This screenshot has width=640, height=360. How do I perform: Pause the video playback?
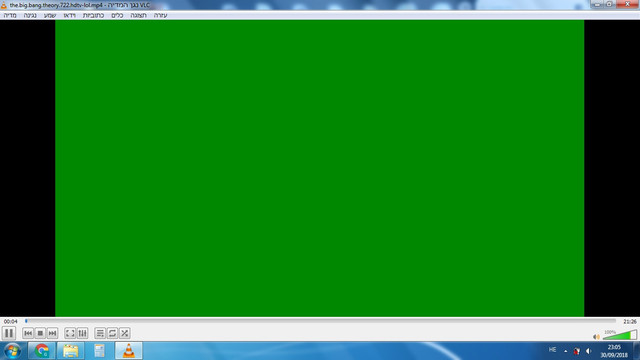point(9,333)
